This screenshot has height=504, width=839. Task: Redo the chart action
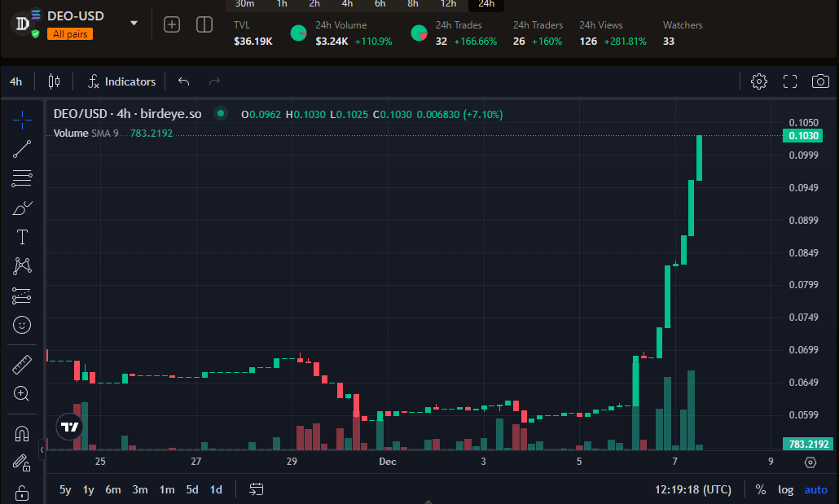pyautogui.click(x=214, y=81)
